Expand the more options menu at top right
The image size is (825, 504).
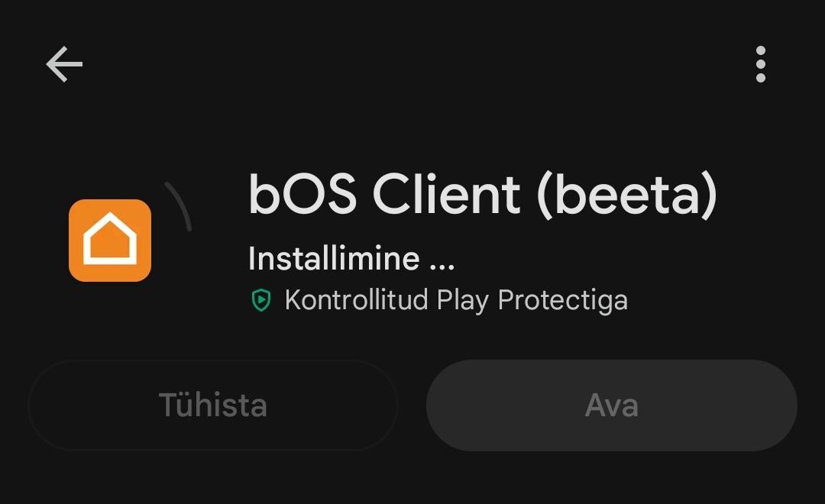coord(760,64)
